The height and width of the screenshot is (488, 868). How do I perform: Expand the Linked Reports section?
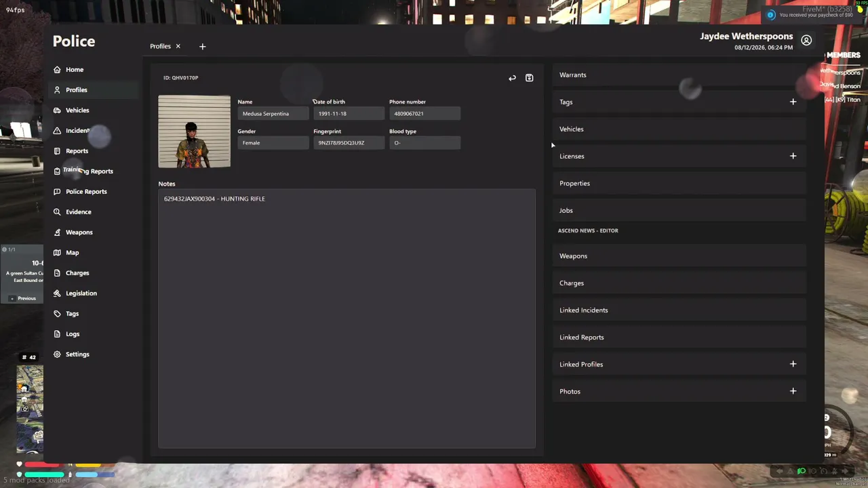pyautogui.click(x=679, y=337)
